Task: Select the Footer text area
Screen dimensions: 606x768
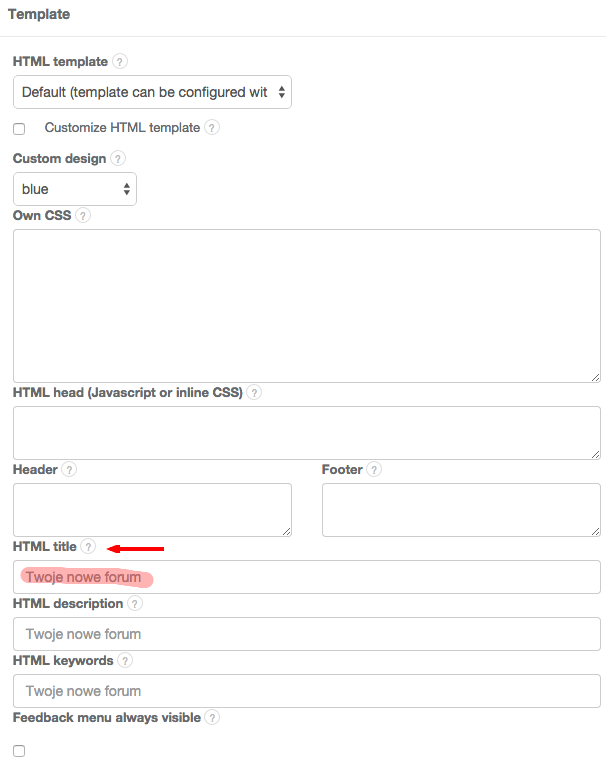Action: 461,510
